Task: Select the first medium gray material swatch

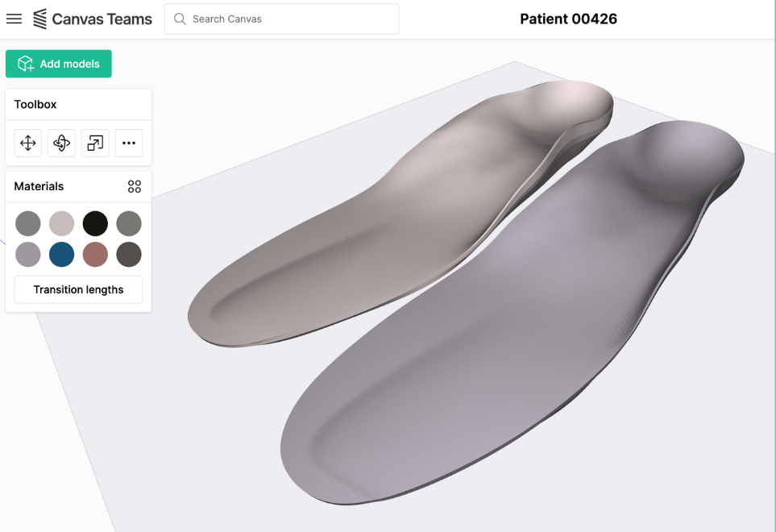Action: [28, 223]
